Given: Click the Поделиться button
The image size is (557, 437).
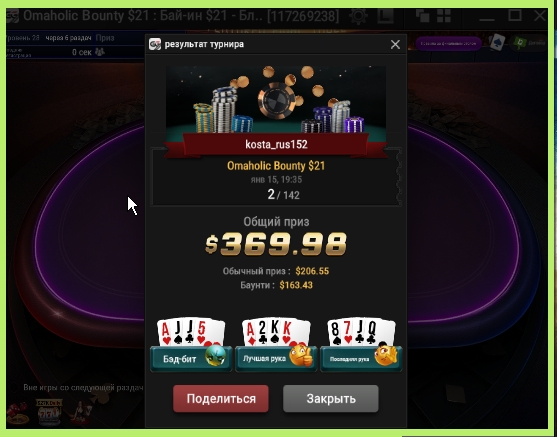Looking at the screenshot, I should click(221, 399).
